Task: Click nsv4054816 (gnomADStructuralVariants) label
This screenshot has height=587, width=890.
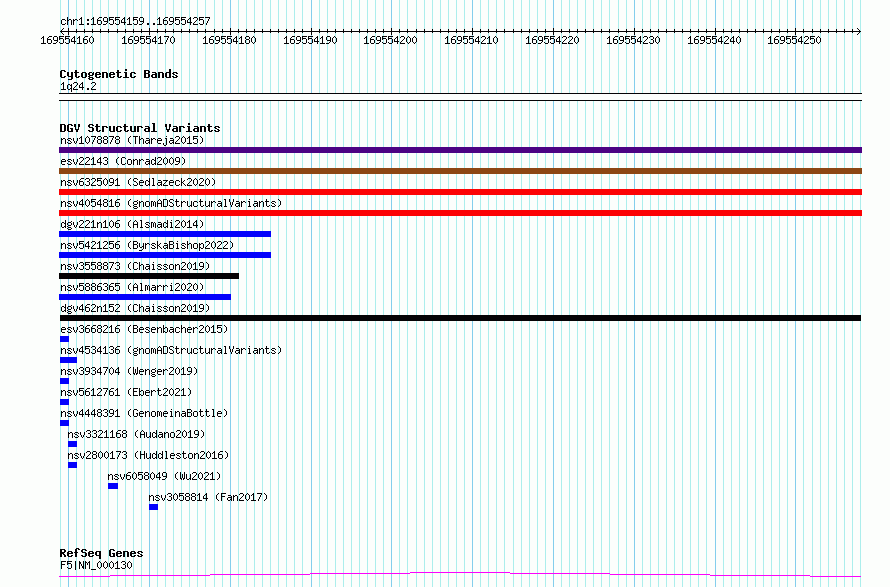Action: click(171, 203)
